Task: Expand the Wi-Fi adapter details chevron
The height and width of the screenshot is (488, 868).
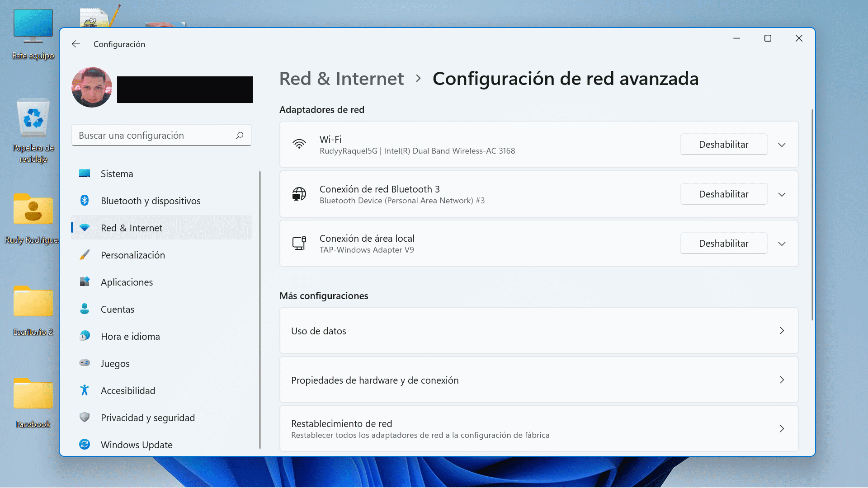Action: point(782,145)
